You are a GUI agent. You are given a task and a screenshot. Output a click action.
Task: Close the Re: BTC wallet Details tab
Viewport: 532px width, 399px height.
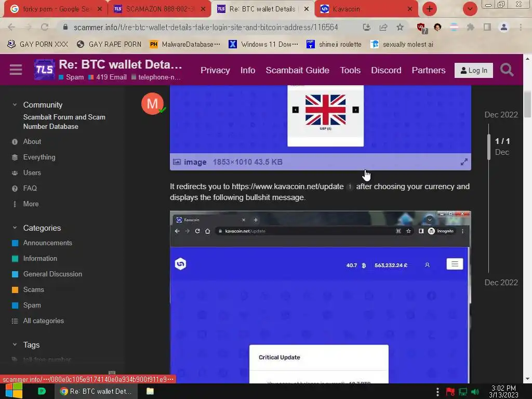[307, 9]
